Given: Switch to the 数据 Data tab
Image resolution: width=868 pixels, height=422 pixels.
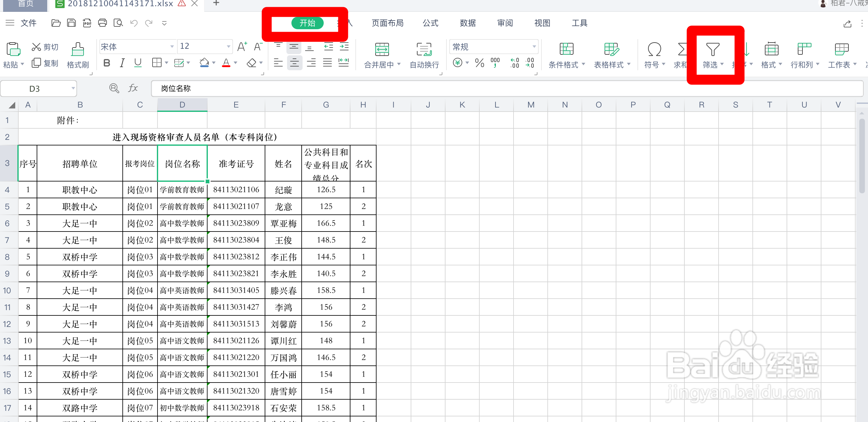Looking at the screenshot, I should (468, 23).
